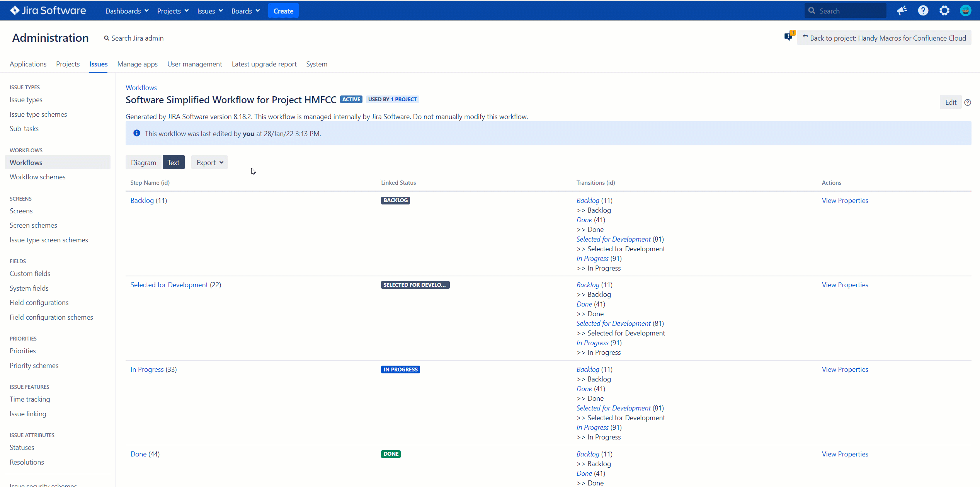Switch workflow view to Diagram
This screenshot has width=980, height=487.
point(143,163)
